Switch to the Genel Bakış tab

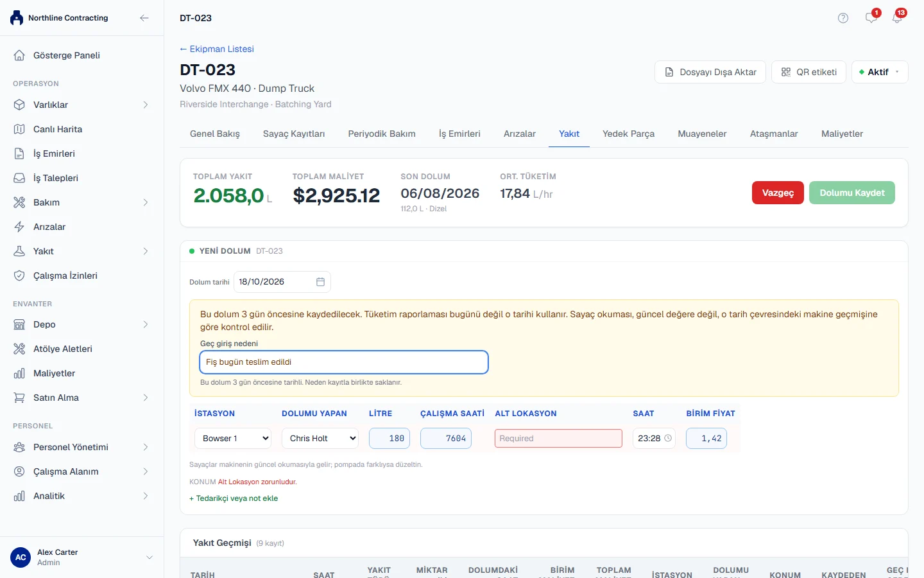click(215, 134)
